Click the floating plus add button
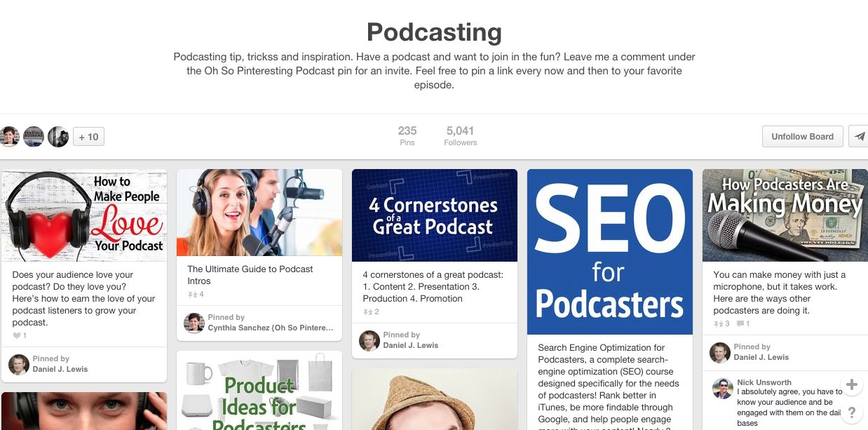This screenshot has height=430, width=868. coord(852,384)
